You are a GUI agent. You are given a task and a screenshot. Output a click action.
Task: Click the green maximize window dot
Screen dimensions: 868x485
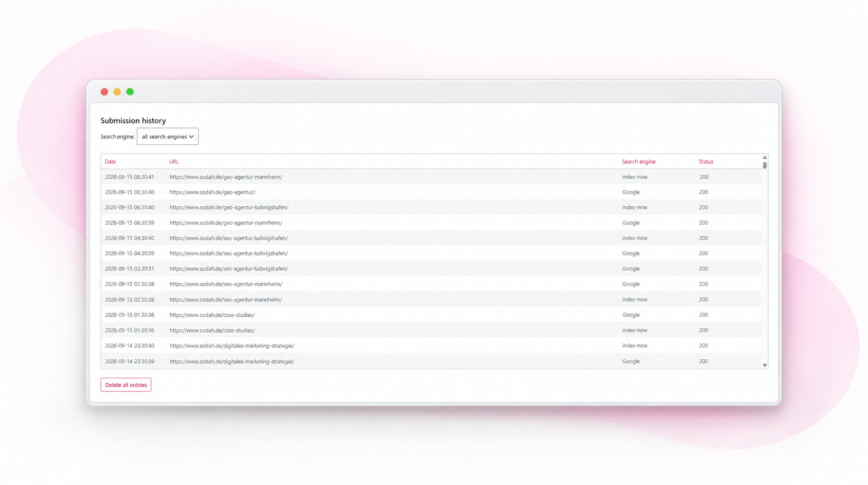(130, 92)
